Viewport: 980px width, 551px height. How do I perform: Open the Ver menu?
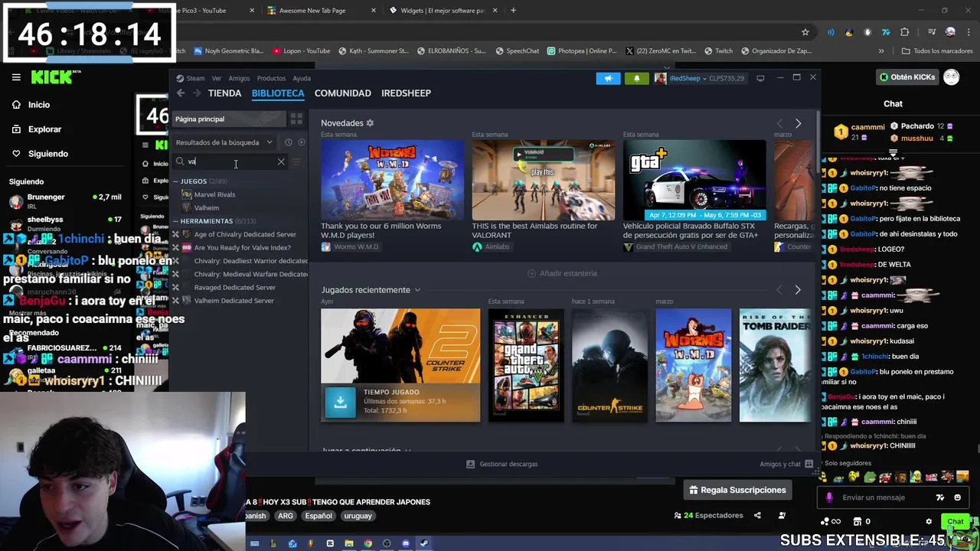click(x=217, y=78)
